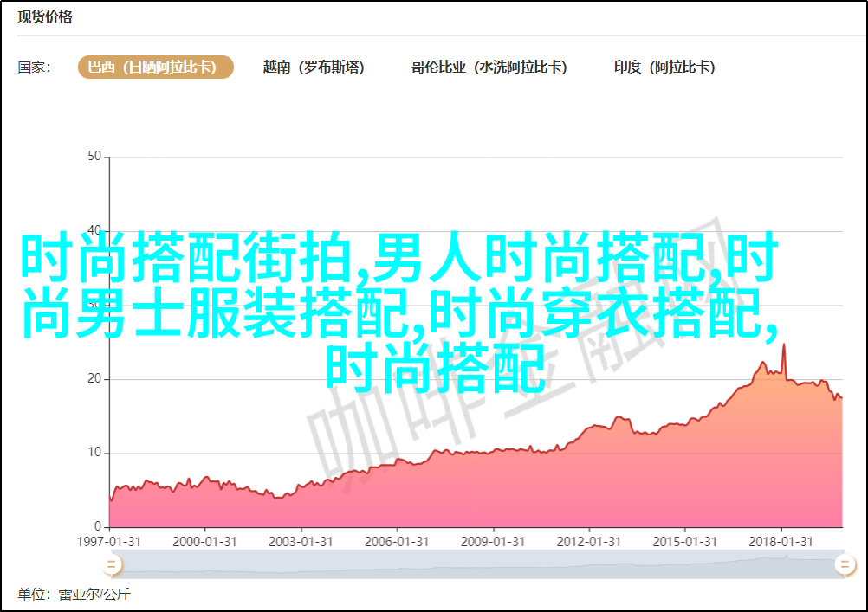Select the 巴西（日晒阿拉比卡）country option

[155, 68]
